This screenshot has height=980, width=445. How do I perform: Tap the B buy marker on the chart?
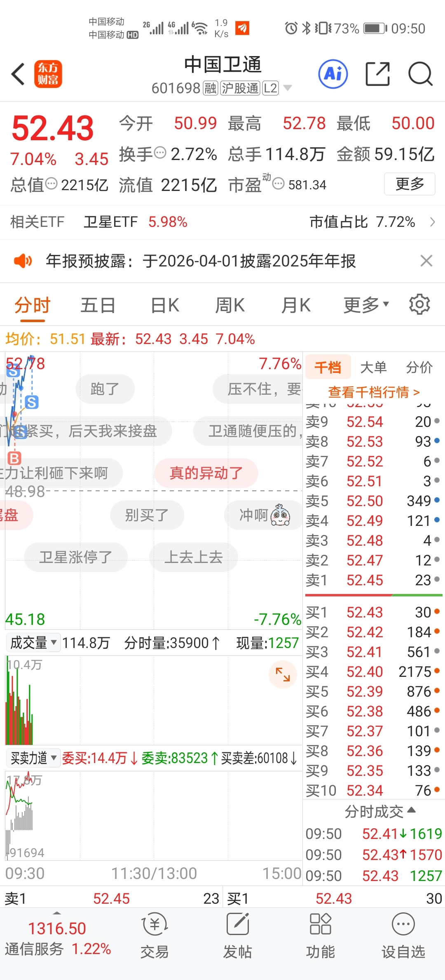14,458
